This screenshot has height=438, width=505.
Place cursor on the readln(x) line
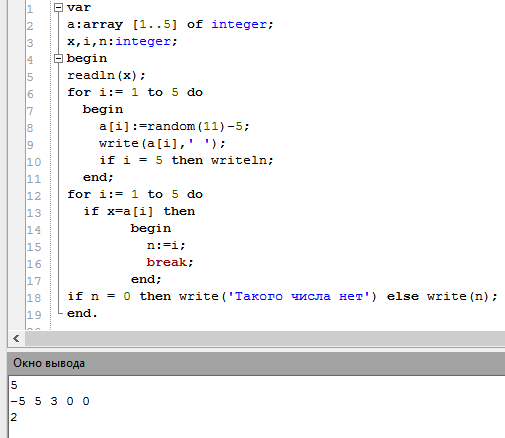(x=106, y=75)
